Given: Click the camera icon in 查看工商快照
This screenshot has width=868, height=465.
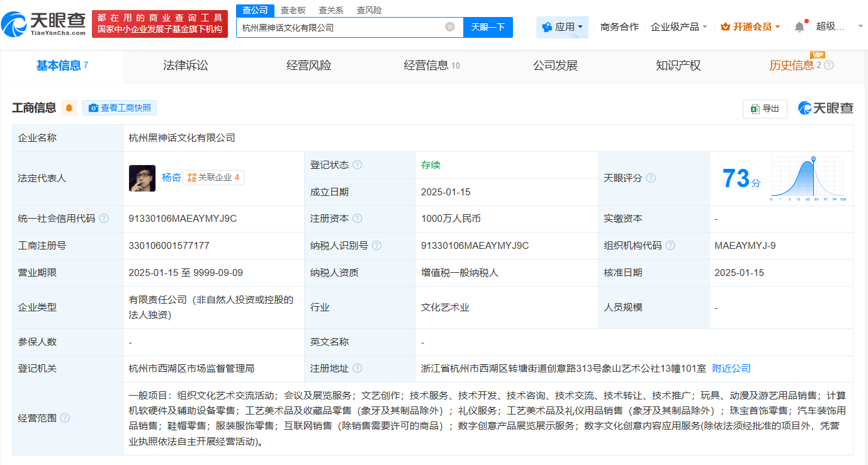Looking at the screenshot, I should point(93,107).
